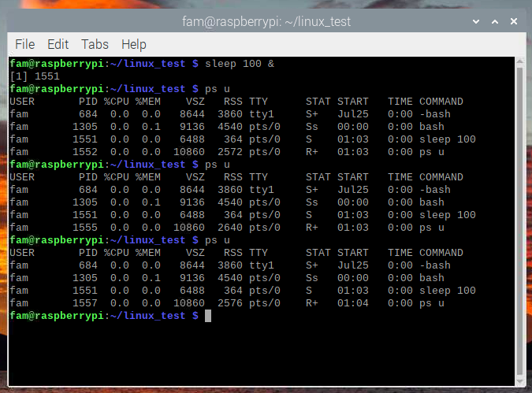Image resolution: width=532 pixels, height=393 pixels.
Task: Click START time 01:04
Action: 353,303
